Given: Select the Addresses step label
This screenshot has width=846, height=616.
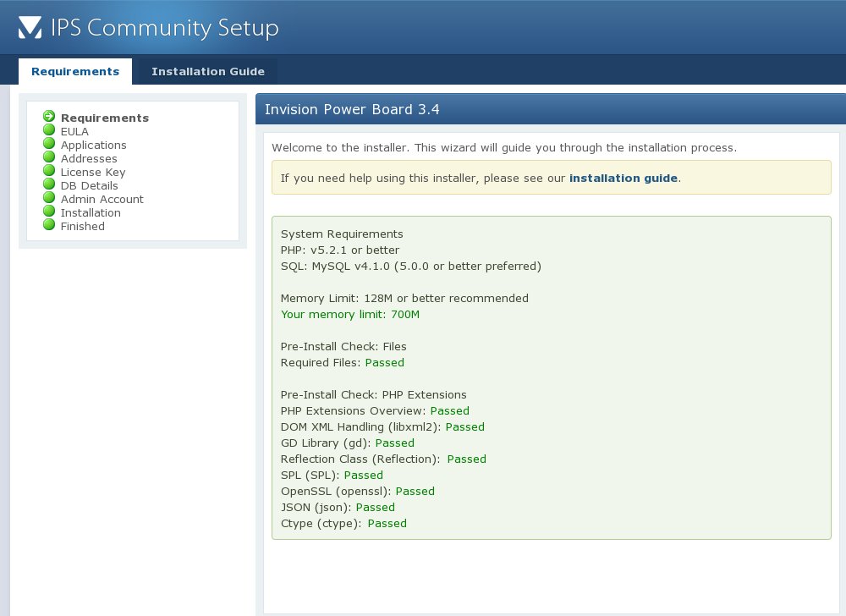Looking at the screenshot, I should [x=89, y=158].
